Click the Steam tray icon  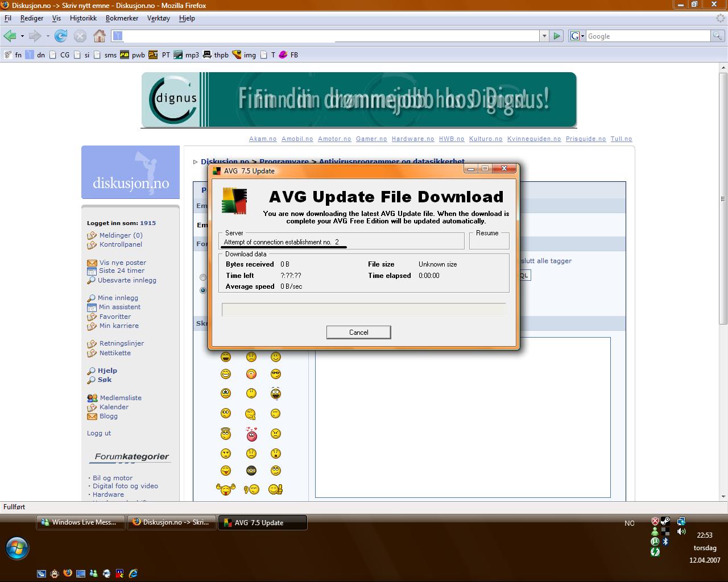point(665,521)
